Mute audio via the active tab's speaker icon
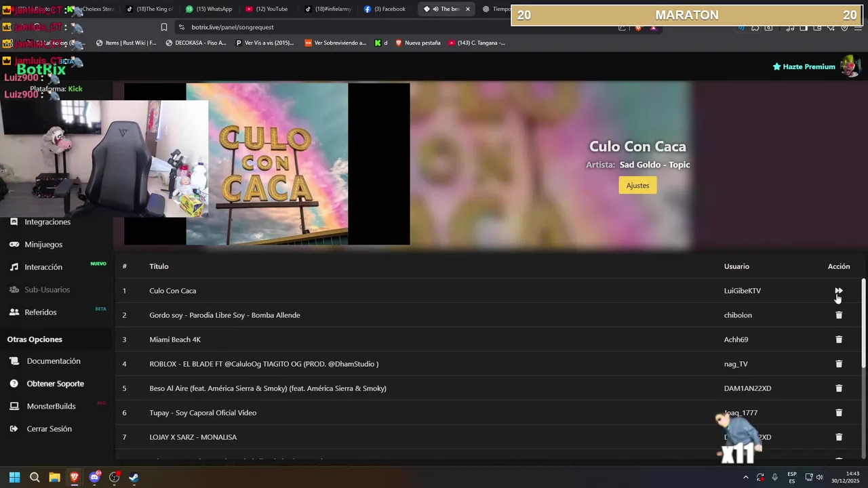This screenshot has height=488, width=868. (435, 9)
